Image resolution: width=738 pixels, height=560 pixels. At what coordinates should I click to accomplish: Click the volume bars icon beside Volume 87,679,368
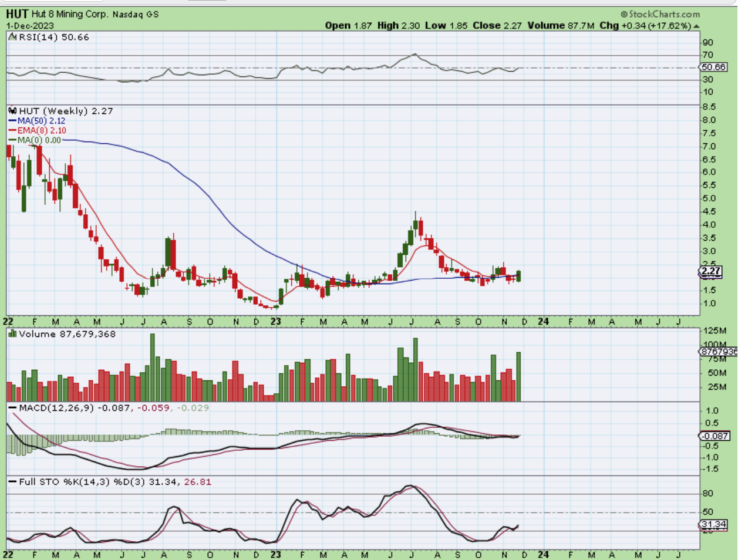coord(12,334)
